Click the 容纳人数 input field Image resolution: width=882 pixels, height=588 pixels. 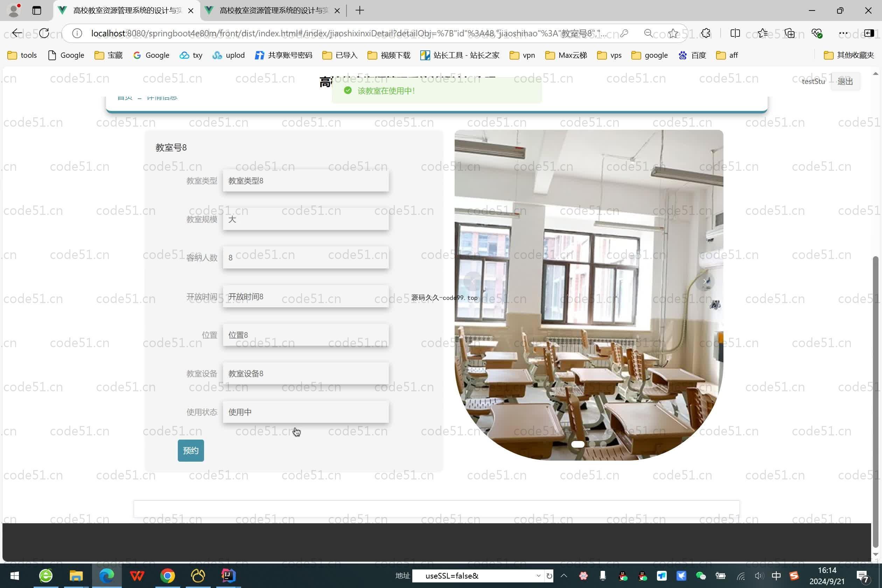click(306, 258)
